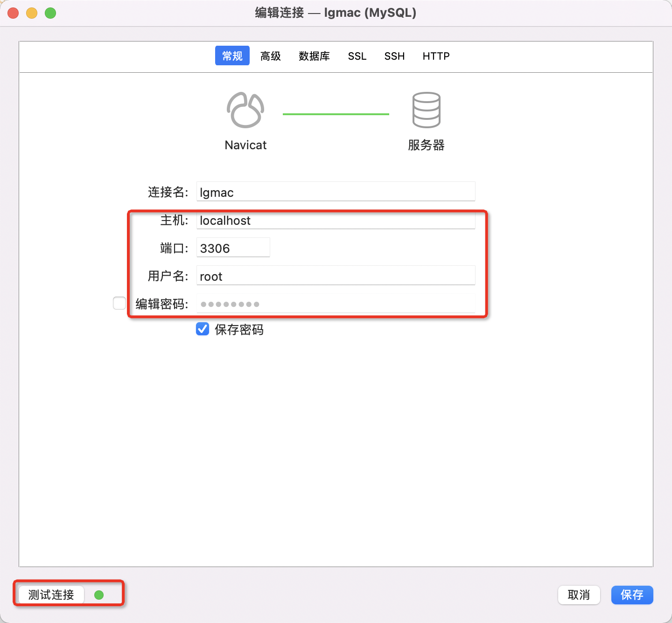Screen dimensions: 672x623
Task: Open the HTTP tab
Action: click(x=436, y=56)
